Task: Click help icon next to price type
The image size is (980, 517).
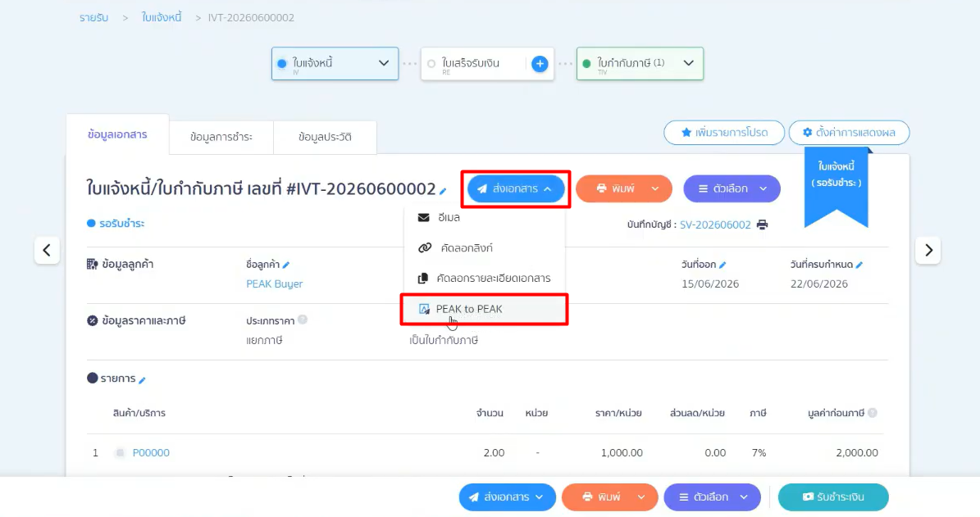Action: point(303,320)
